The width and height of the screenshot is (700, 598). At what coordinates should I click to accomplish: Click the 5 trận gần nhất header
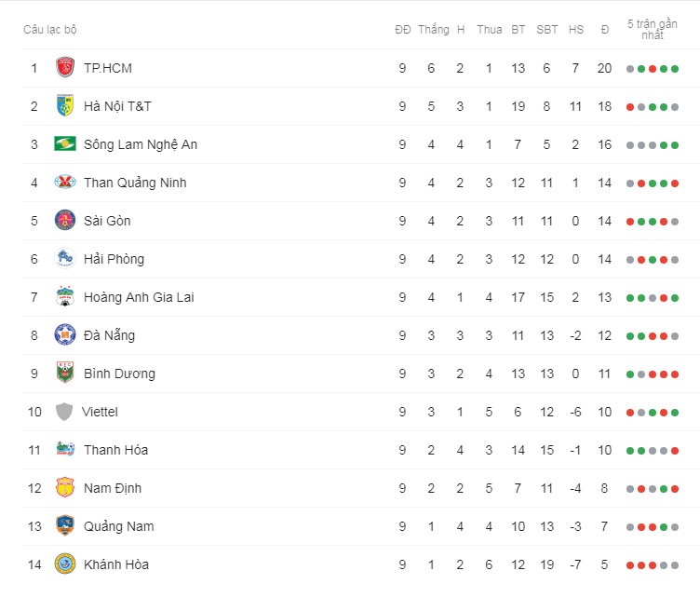(x=653, y=29)
